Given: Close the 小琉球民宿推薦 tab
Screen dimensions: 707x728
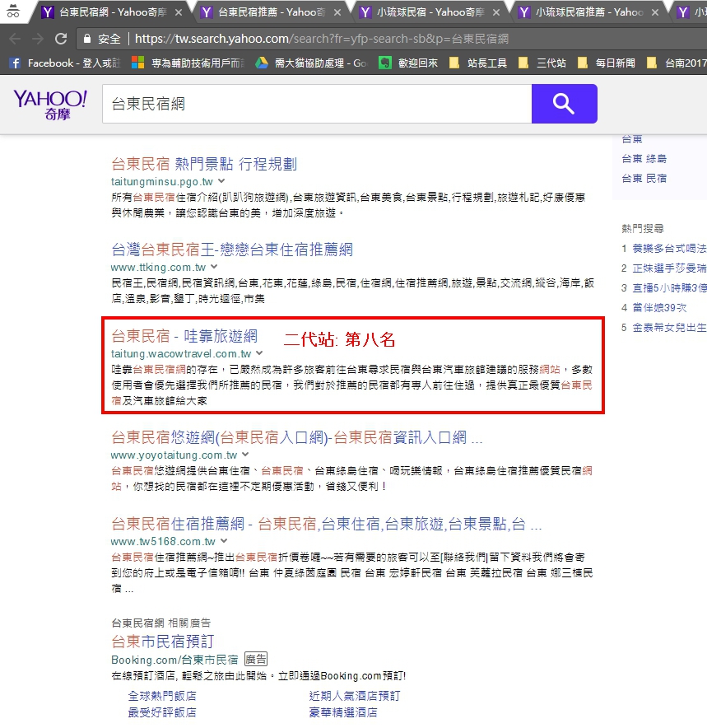Looking at the screenshot, I should tap(655, 12).
